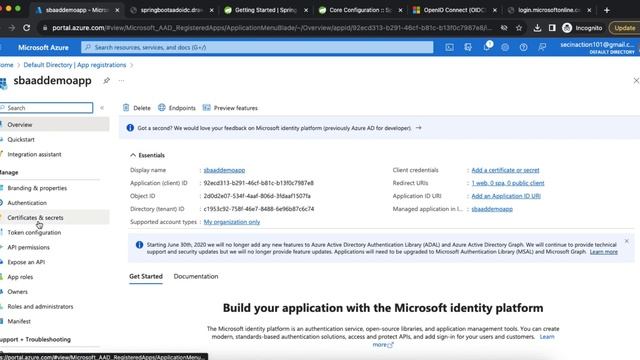Follow the feedback banner arrow
This screenshot has height=360, width=640.
coord(418,128)
